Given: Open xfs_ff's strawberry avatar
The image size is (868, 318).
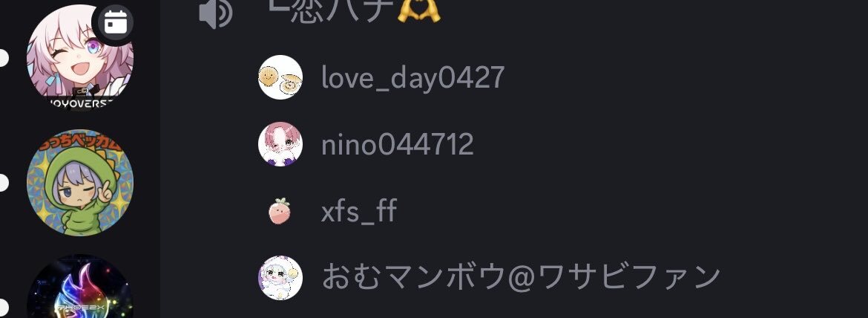Looking at the screenshot, I should (x=280, y=211).
